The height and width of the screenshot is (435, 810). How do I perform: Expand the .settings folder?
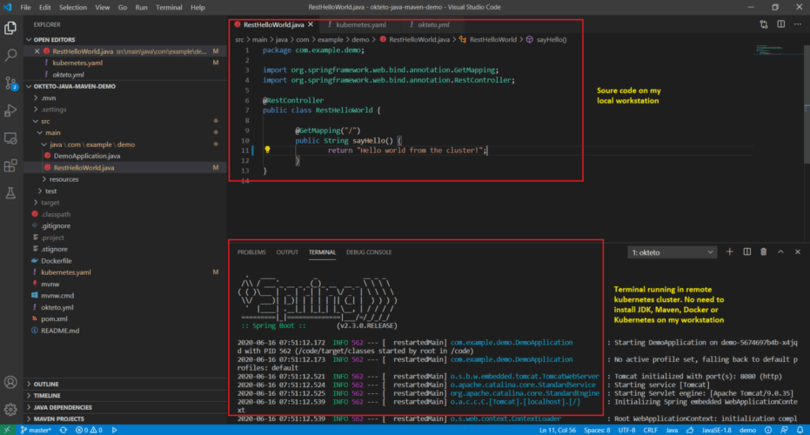pyautogui.click(x=54, y=110)
